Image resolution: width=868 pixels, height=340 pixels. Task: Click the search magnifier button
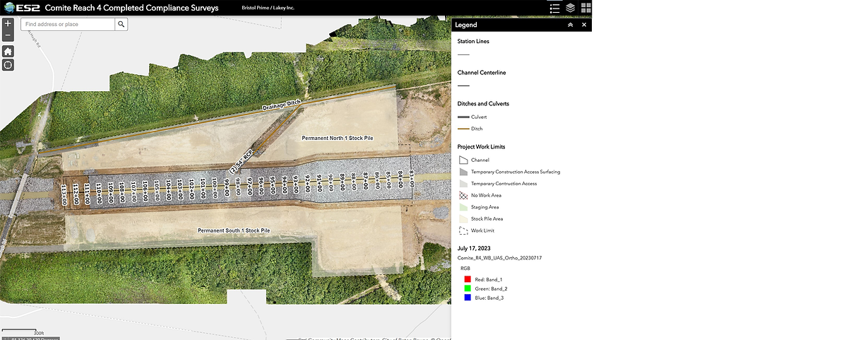click(x=121, y=24)
